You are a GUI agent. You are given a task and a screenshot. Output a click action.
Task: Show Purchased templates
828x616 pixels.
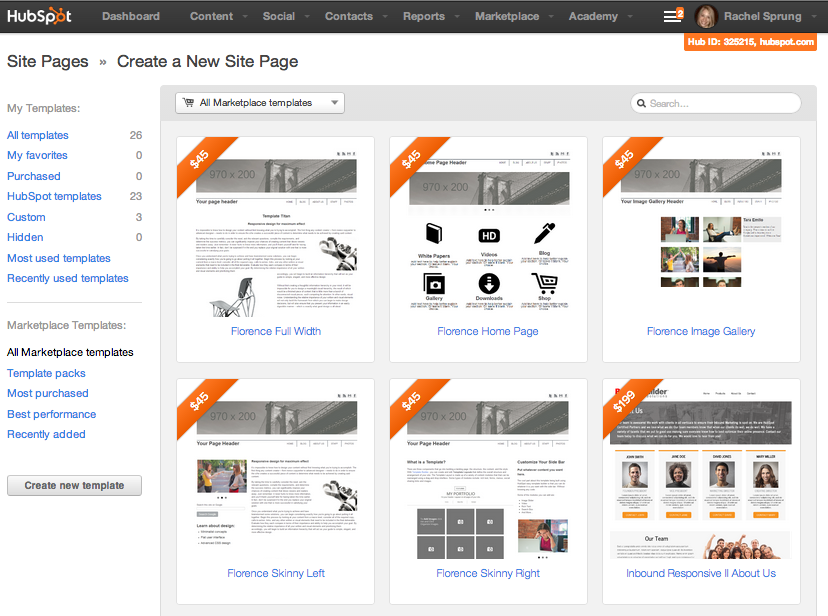pyautogui.click(x=34, y=176)
